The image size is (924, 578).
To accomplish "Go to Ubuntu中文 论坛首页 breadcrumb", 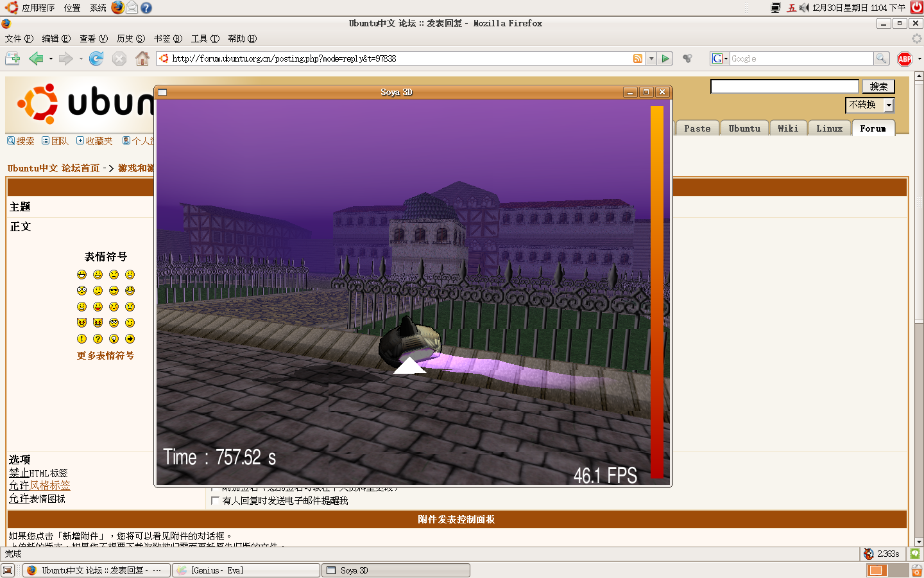I will (x=54, y=168).
